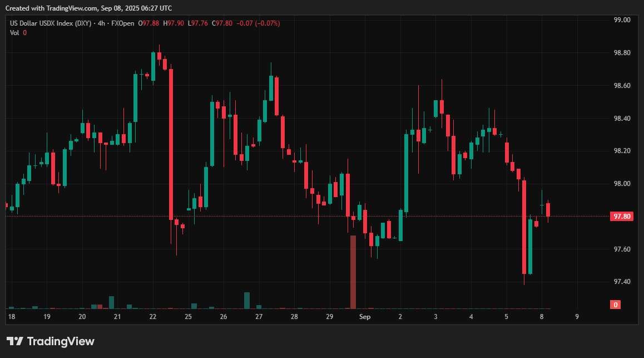This screenshot has width=644, height=358.
Task: Click the change value -0.07 (-0.07%)
Action: click(x=259, y=23)
